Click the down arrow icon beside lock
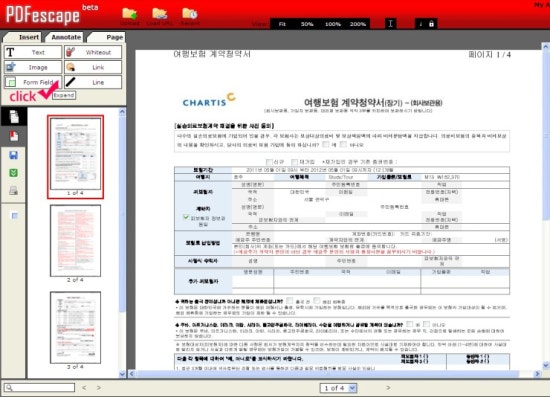This screenshot has height=397, width=550. coord(421,24)
